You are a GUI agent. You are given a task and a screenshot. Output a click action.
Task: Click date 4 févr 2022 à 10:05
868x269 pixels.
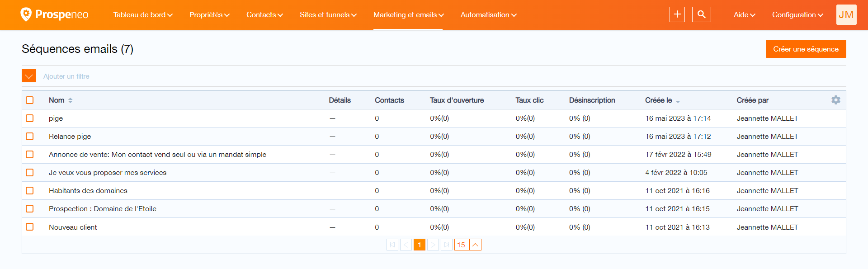[x=676, y=173]
